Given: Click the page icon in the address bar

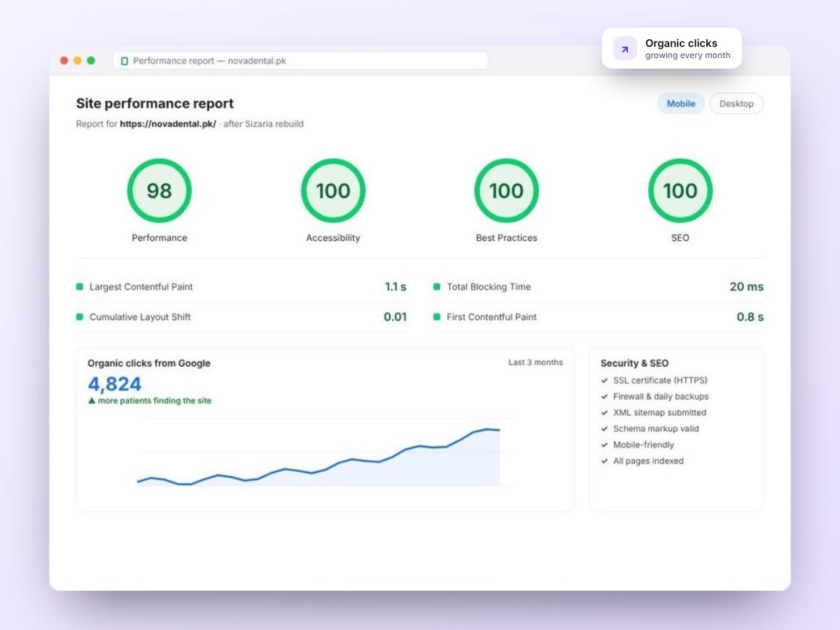Looking at the screenshot, I should [x=125, y=61].
